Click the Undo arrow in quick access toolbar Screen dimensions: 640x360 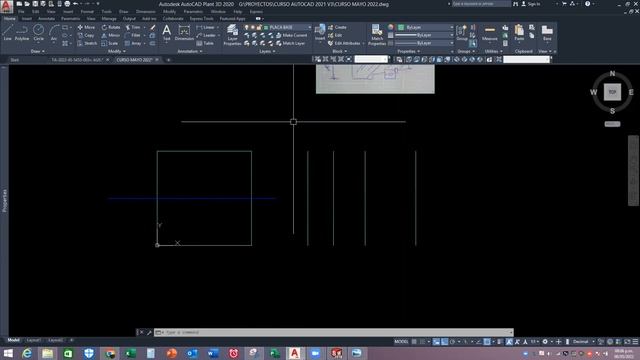(75, 4)
